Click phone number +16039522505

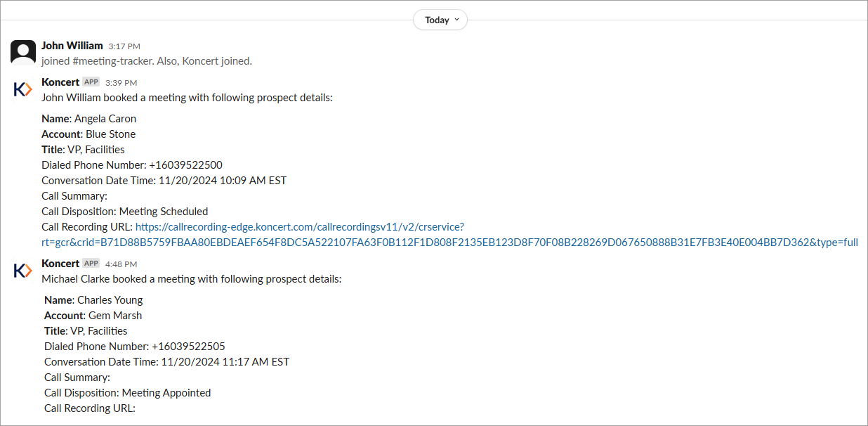tap(188, 347)
